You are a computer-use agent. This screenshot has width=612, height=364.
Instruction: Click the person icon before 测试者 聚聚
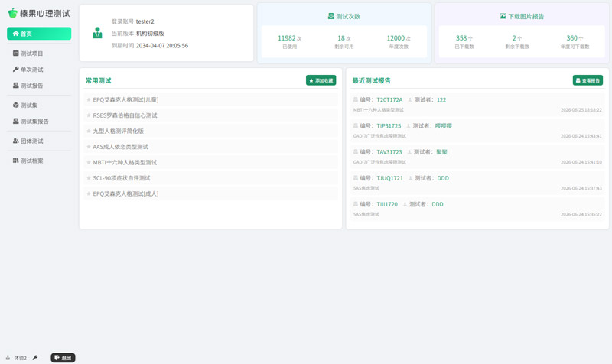[x=409, y=152]
